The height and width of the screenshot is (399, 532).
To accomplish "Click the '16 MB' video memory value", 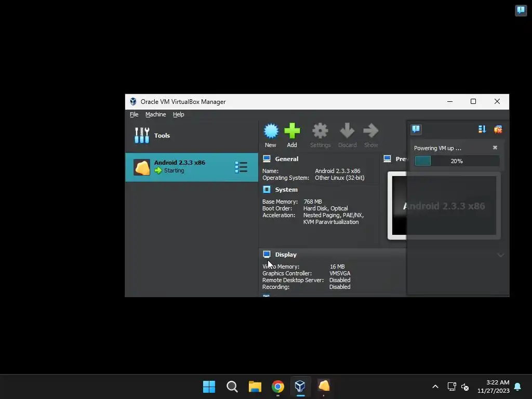I will coord(337,267).
